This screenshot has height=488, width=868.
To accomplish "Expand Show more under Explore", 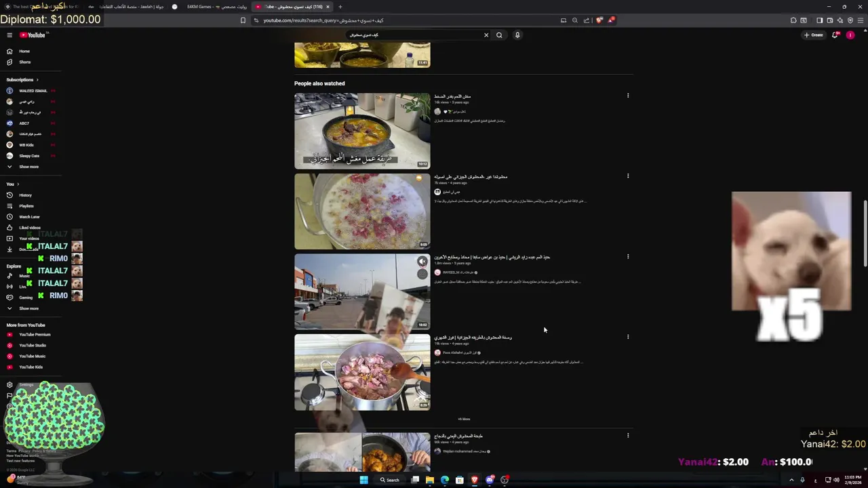I will (x=27, y=309).
